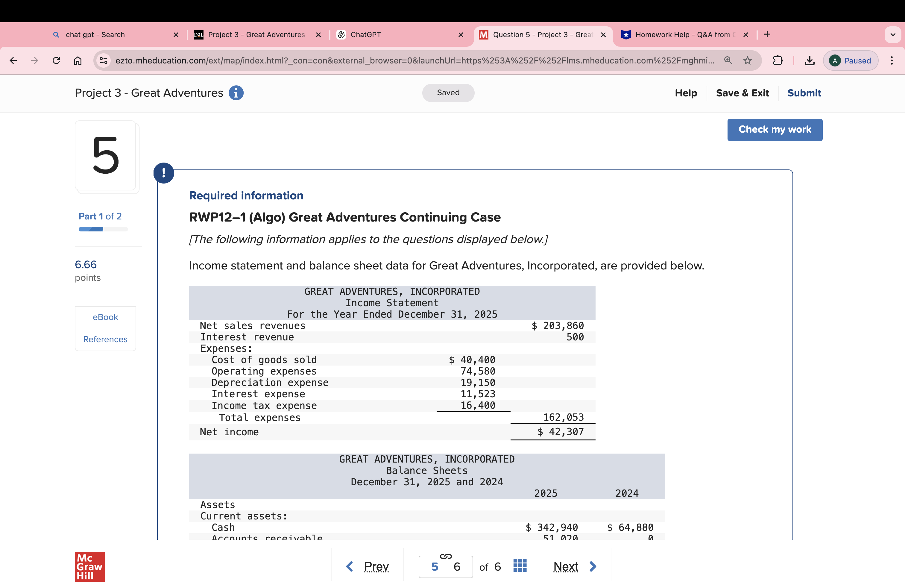Click the info icon next to Project 3 title
The image size is (905, 588).
[236, 93]
